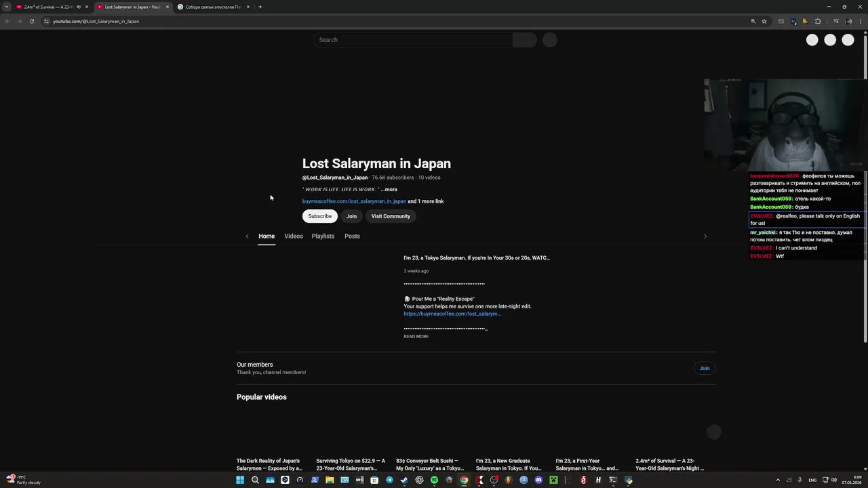Image resolution: width=868 pixels, height=488 pixels.
Task: Click the channel handle @Lost_Salaryman_in_Japan
Action: (x=335, y=178)
